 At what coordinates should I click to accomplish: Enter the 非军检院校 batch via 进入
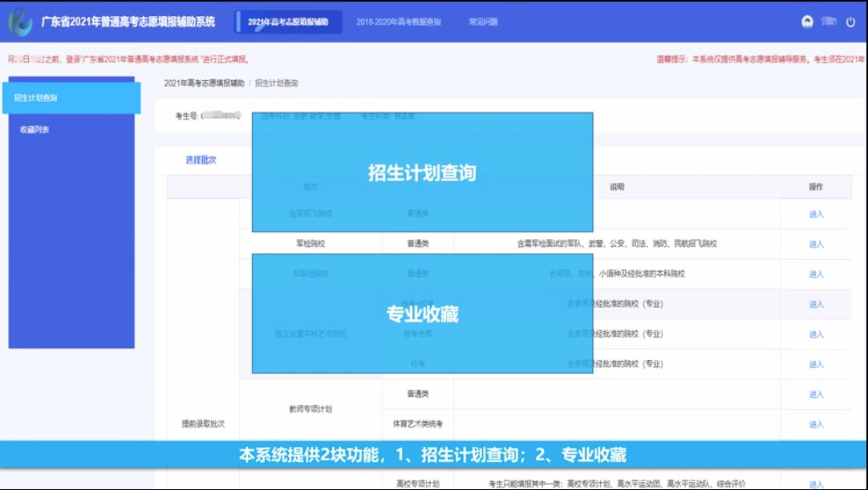coord(816,274)
